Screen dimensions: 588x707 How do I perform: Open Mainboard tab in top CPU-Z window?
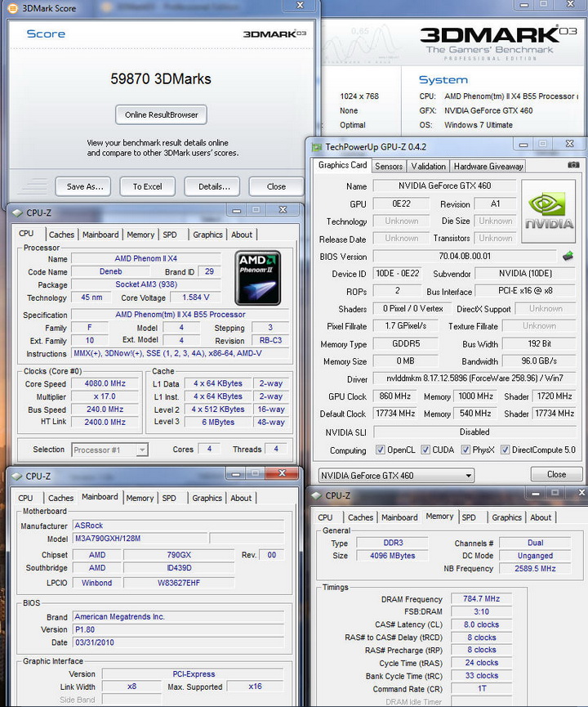(x=100, y=235)
